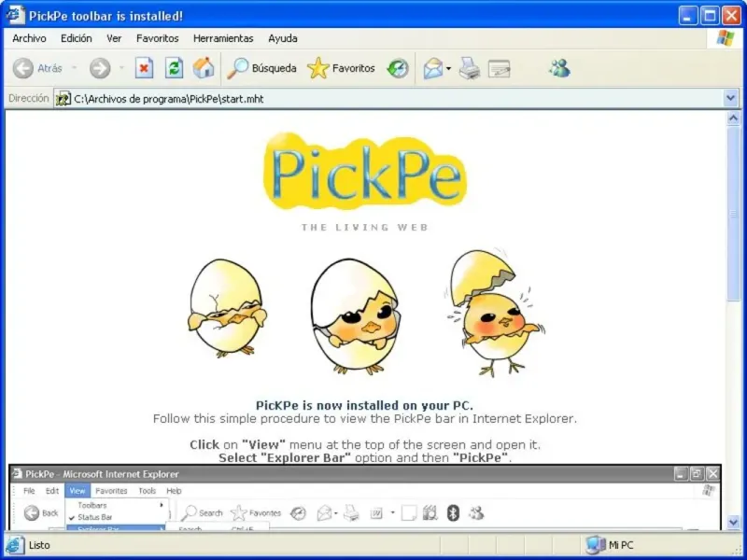Click the Listo status text
The height and width of the screenshot is (560, 747).
pos(39,545)
